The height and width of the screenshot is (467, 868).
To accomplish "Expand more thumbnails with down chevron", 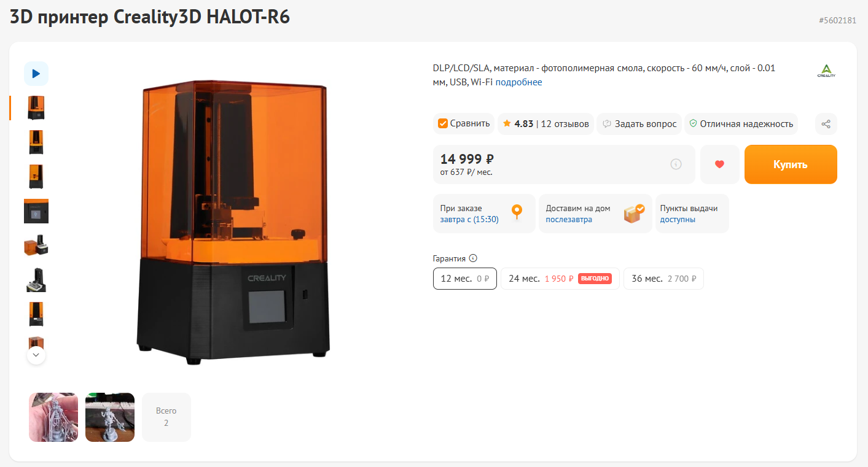I will tap(36, 355).
